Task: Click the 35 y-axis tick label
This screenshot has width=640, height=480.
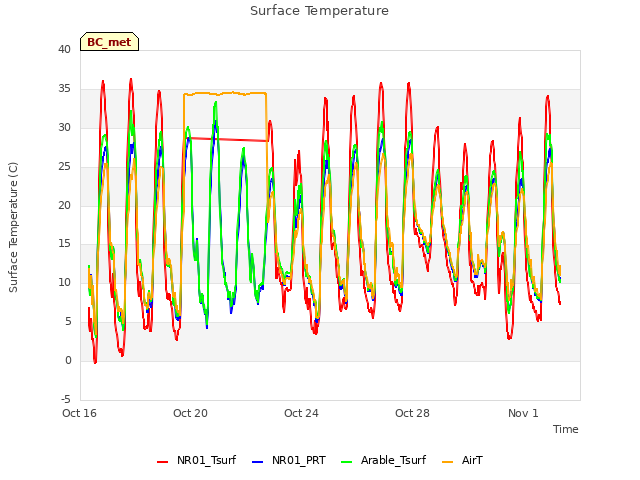Action: pos(64,89)
